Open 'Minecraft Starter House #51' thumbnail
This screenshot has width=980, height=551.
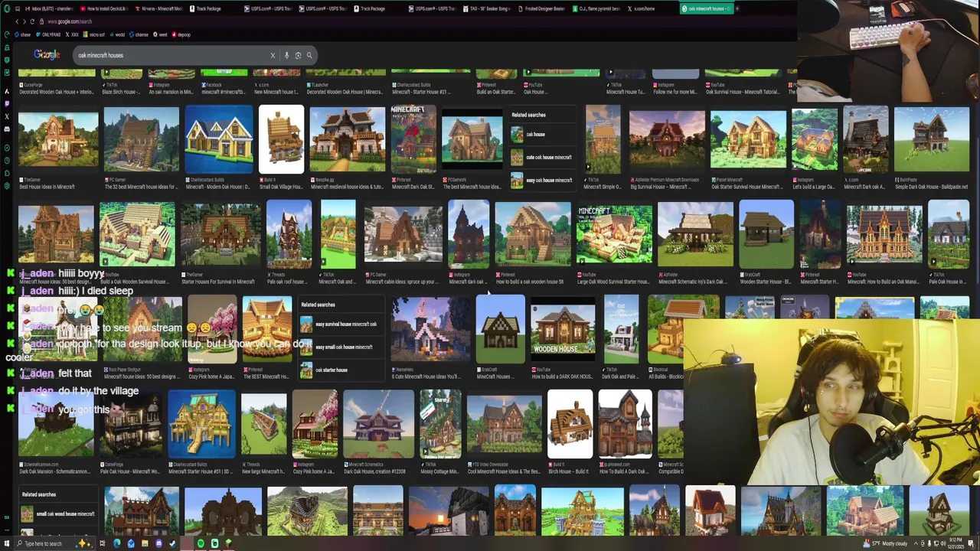[x=201, y=424]
